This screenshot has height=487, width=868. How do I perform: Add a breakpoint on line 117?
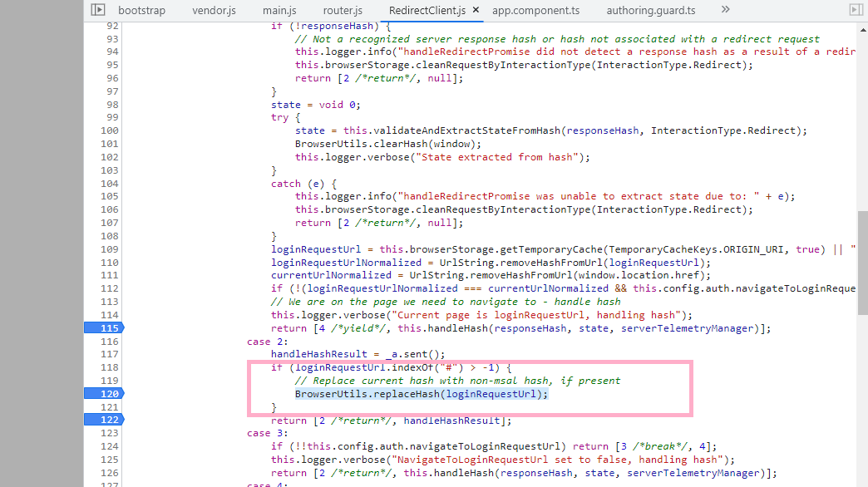110,354
